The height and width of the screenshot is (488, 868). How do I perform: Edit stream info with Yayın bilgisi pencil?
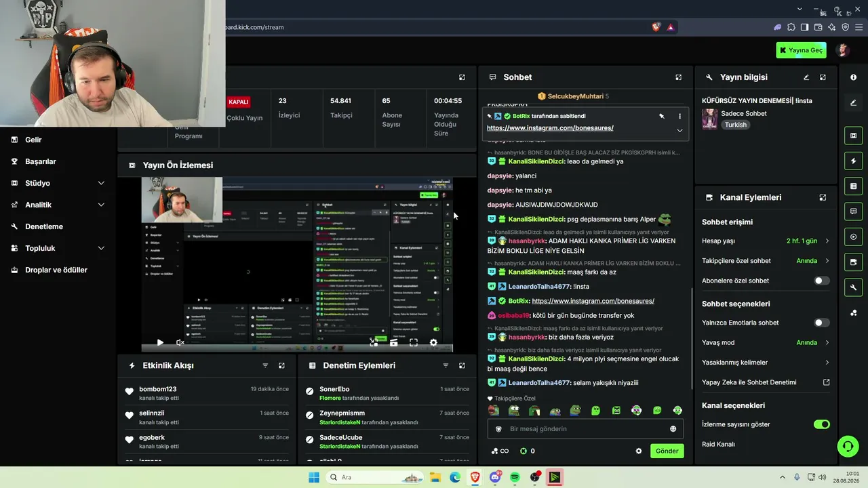(x=806, y=77)
